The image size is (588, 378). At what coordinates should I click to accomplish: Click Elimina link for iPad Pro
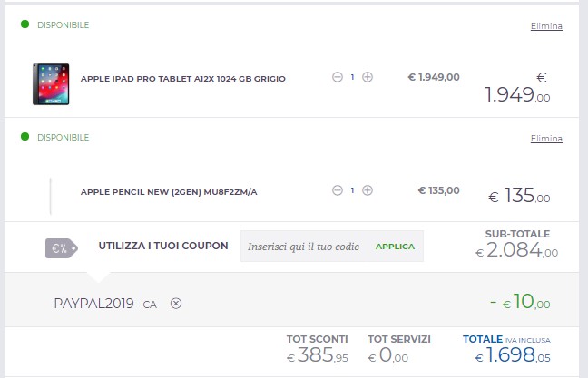[546, 26]
